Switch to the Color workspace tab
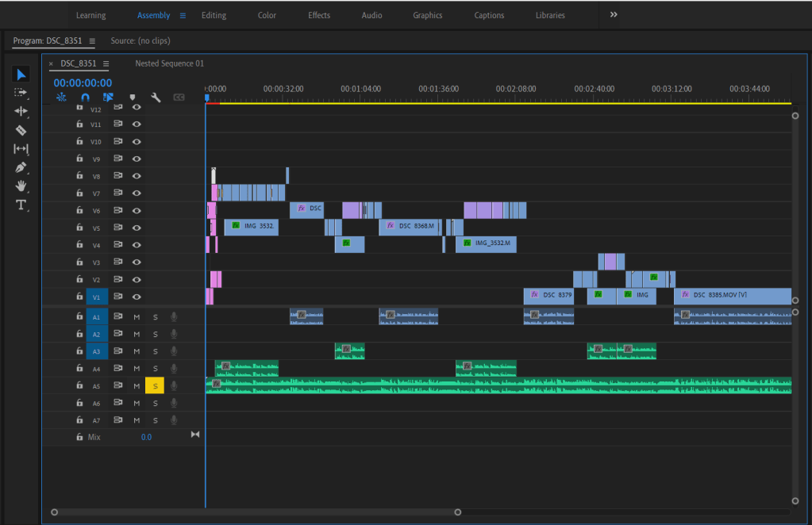Screen dimensions: 812x525 point(267,15)
